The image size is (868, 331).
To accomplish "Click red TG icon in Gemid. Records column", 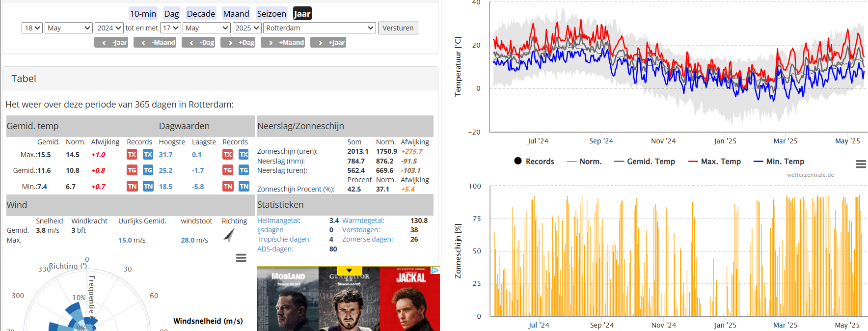I will click(132, 170).
